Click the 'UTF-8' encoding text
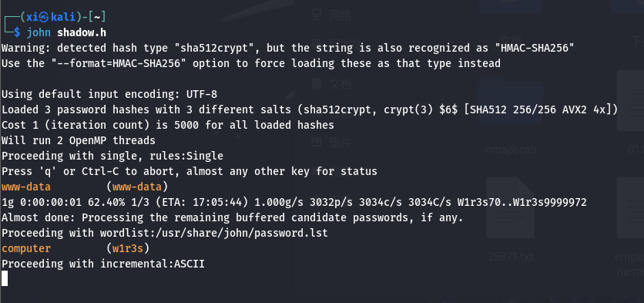Image resolution: width=644 pixels, height=303 pixels. (x=202, y=94)
